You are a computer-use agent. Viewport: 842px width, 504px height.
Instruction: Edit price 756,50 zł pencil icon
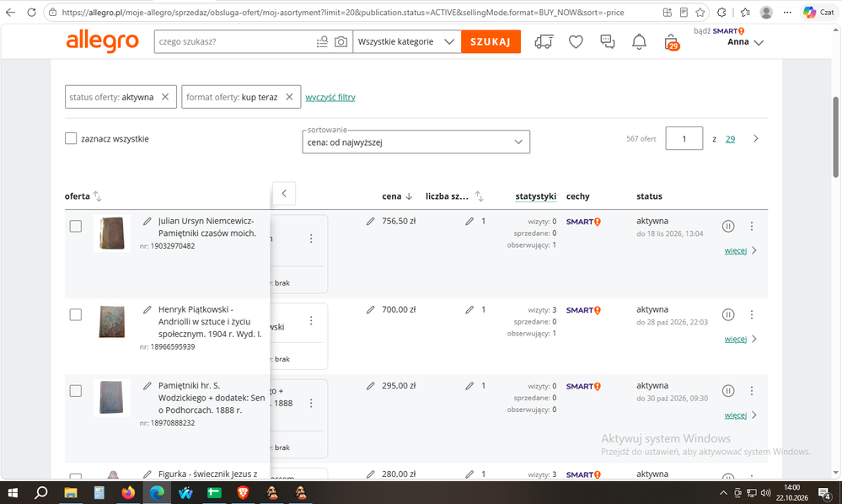tap(370, 221)
